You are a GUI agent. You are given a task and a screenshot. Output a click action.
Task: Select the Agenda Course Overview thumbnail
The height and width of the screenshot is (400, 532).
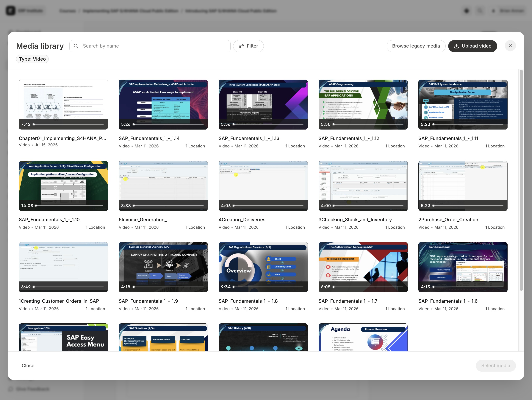[x=363, y=338]
